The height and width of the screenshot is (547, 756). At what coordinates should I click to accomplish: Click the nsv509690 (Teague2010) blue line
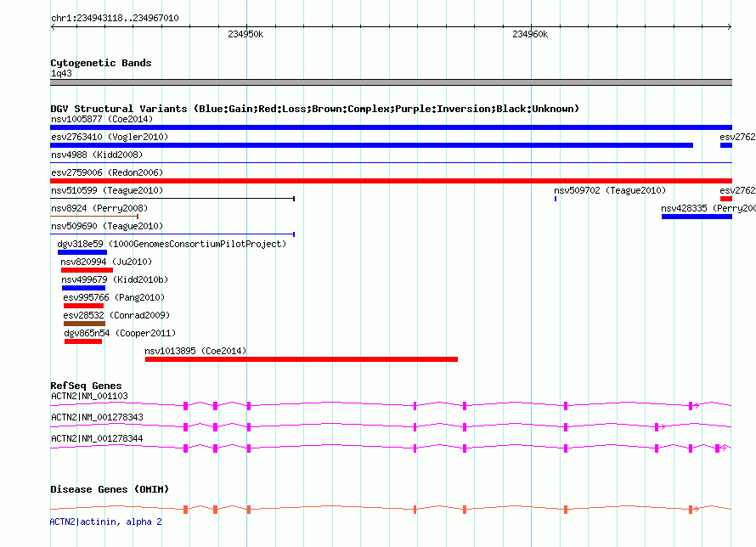click(x=172, y=234)
